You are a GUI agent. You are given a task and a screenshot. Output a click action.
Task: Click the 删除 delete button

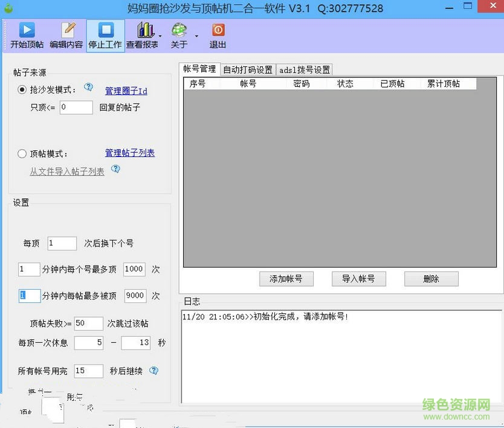coord(431,279)
